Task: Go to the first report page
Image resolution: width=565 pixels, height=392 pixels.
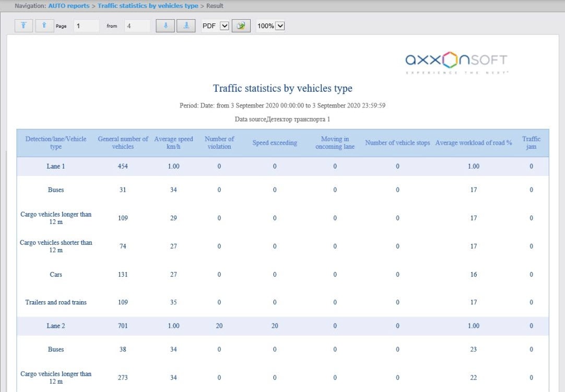Action: tap(24, 26)
